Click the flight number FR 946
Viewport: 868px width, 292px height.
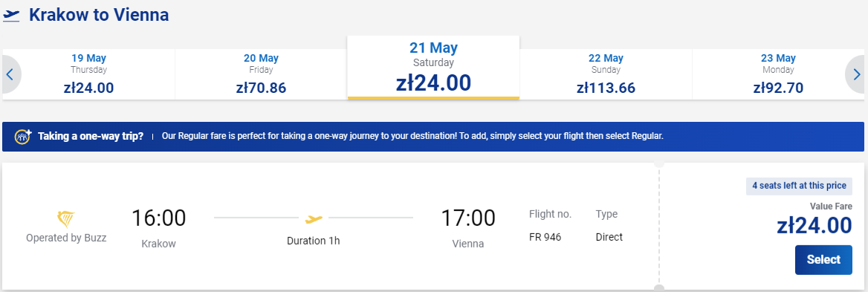[545, 237]
